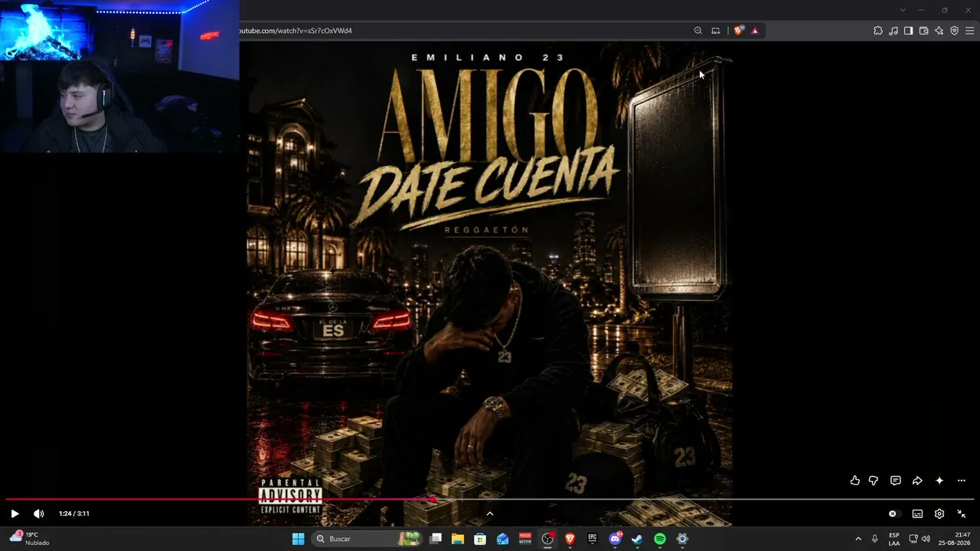Open the Brave Wallet icon
This screenshot has width=980, height=551.
click(924, 31)
